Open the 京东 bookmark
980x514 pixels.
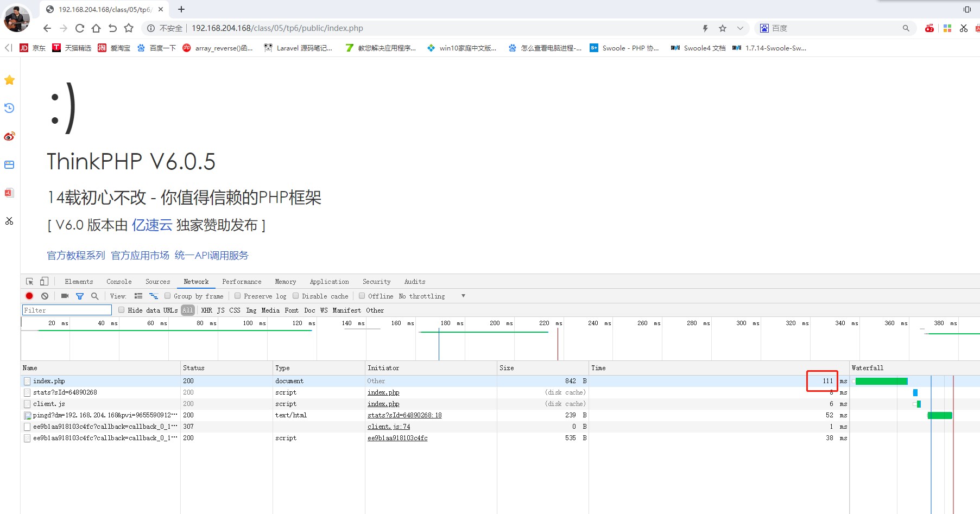tap(33, 48)
